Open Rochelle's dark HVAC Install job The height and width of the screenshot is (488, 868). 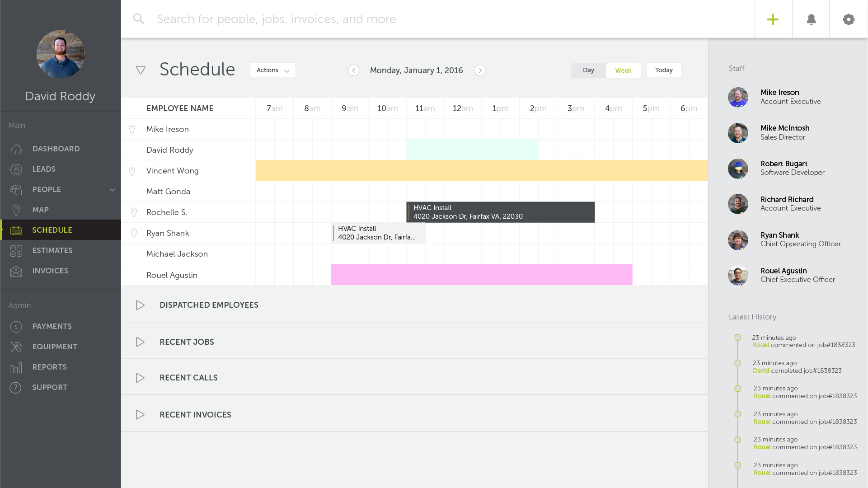coord(501,212)
